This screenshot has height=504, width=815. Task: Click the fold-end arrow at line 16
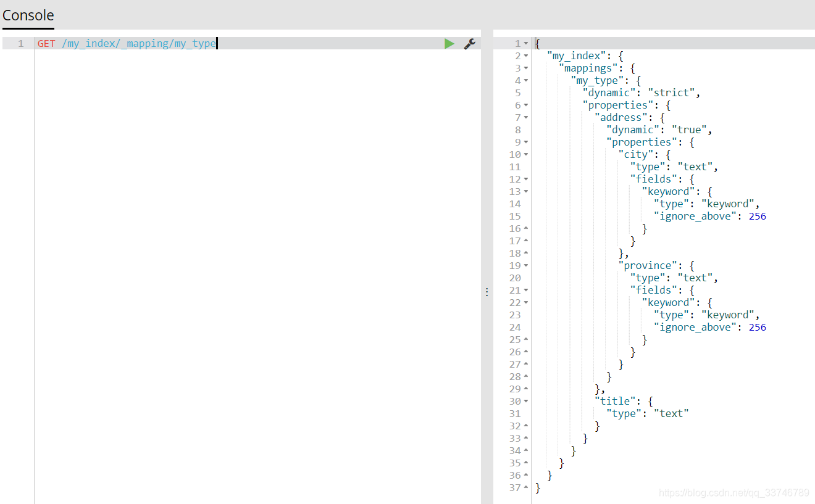pyautogui.click(x=526, y=229)
